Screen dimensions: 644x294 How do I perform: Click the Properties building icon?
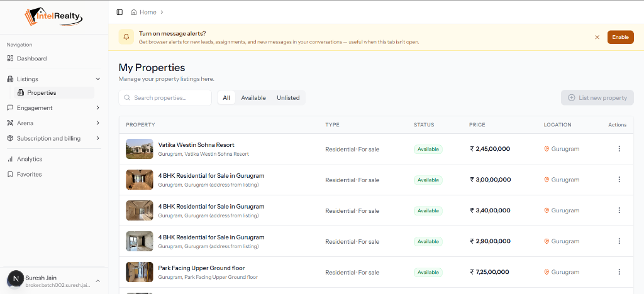[21, 93]
